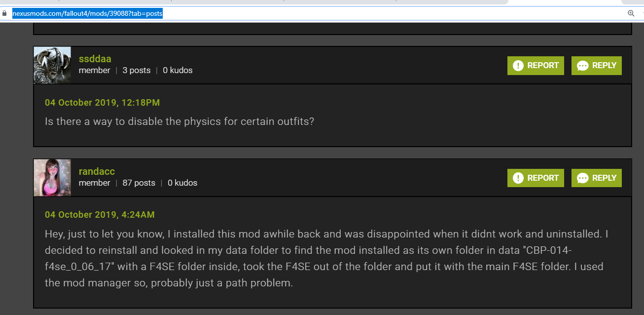This screenshot has height=315, width=644.
Task: Reply to ssddaa's physics question
Action: (x=597, y=66)
